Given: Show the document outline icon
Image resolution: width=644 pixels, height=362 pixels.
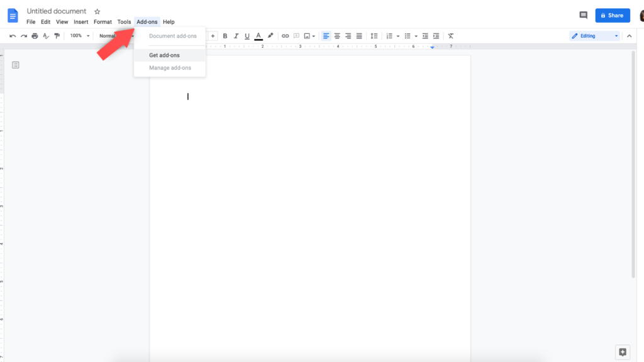Looking at the screenshot, I should tap(16, 65).
